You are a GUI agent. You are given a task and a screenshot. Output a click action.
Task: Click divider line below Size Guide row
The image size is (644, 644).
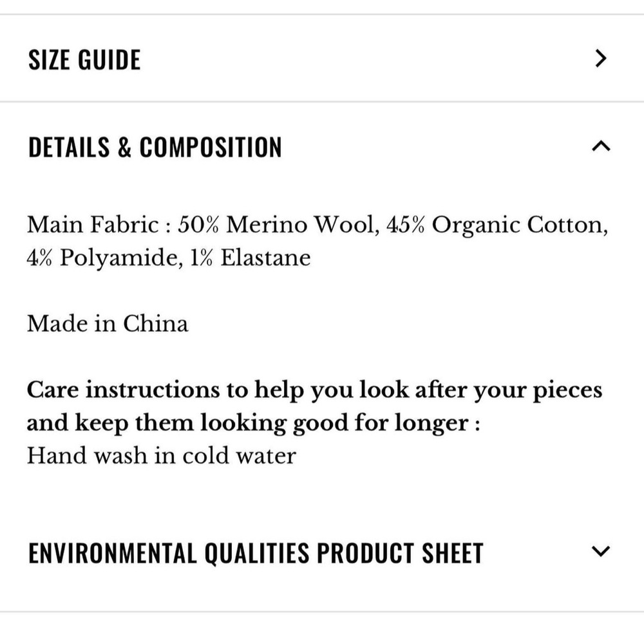coord(322,102)
